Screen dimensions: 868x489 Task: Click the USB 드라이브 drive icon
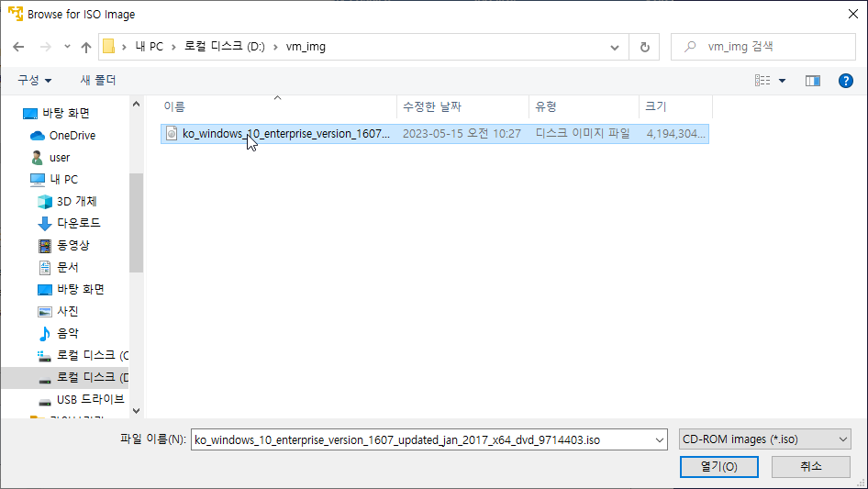tap(45, 402)
